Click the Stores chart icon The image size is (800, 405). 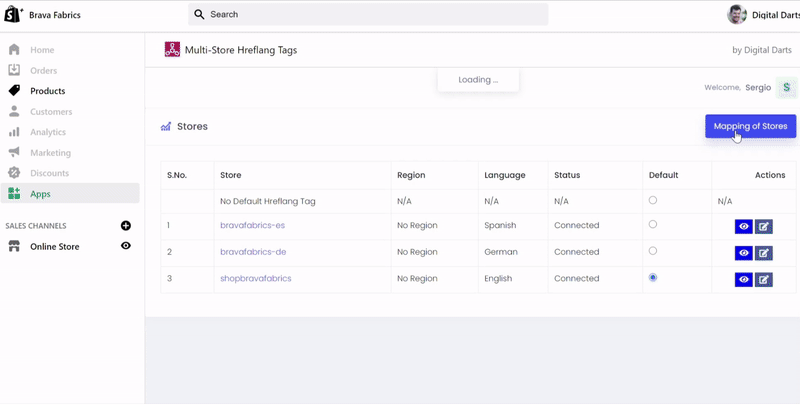point(165,126)
